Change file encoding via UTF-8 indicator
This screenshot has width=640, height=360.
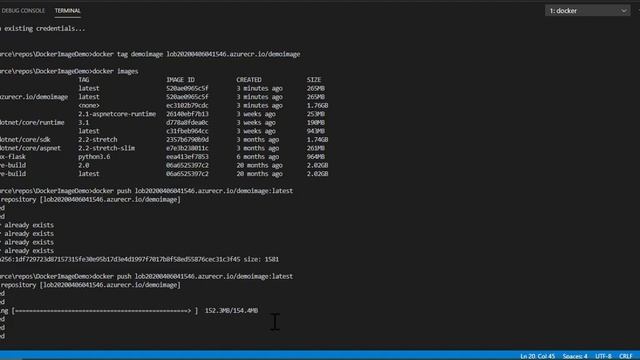pyautogui.click(x=603, y=356)
